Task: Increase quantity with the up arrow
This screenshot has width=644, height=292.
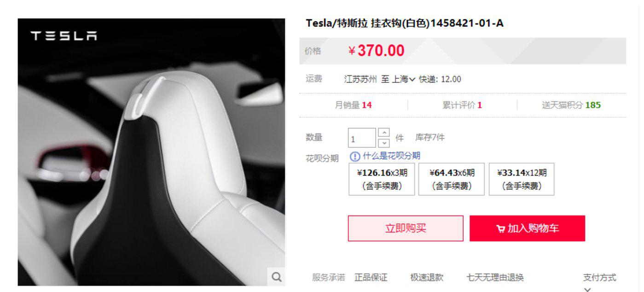Action: coord(383,133)
